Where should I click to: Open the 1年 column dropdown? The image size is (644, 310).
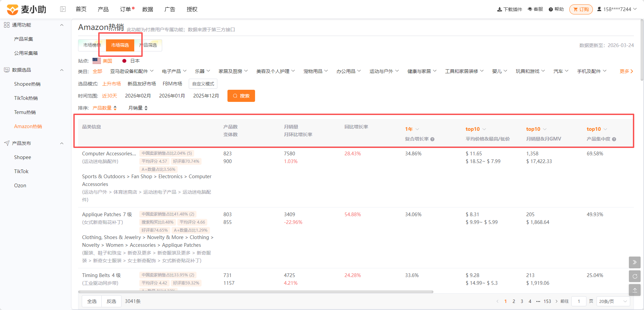click(412, 129)
